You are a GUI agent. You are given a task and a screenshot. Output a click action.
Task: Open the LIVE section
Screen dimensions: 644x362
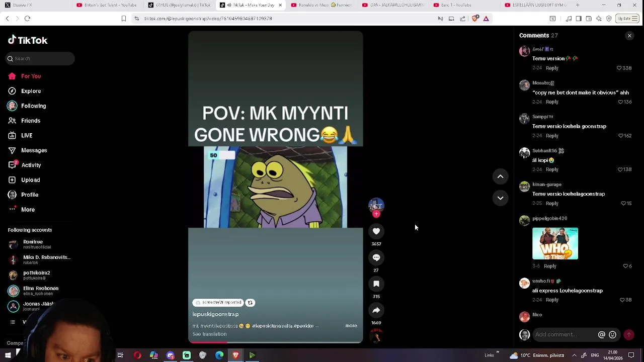[20, 135]
